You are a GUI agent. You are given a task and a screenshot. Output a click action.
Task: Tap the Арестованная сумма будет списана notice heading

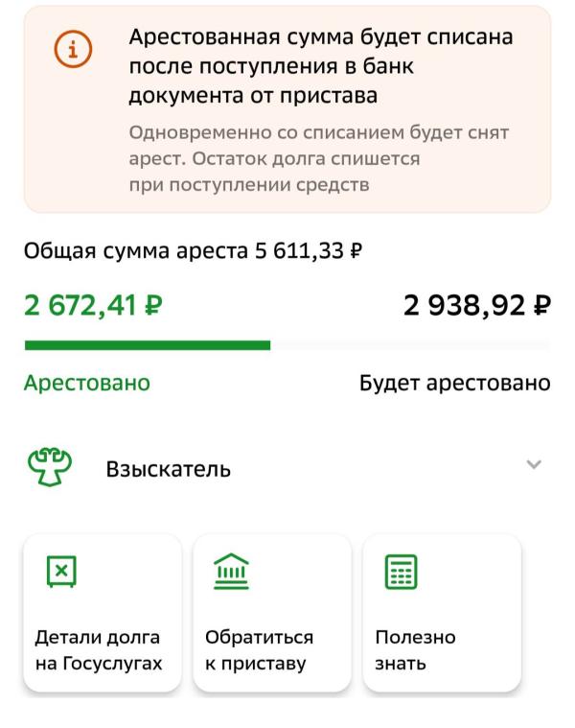click(320, 66)
